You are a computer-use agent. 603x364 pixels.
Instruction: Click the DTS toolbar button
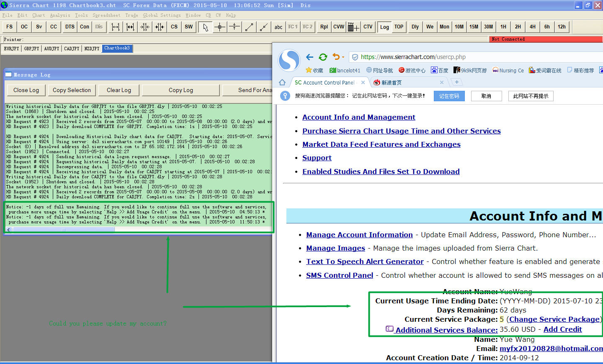tap(70, 27)
